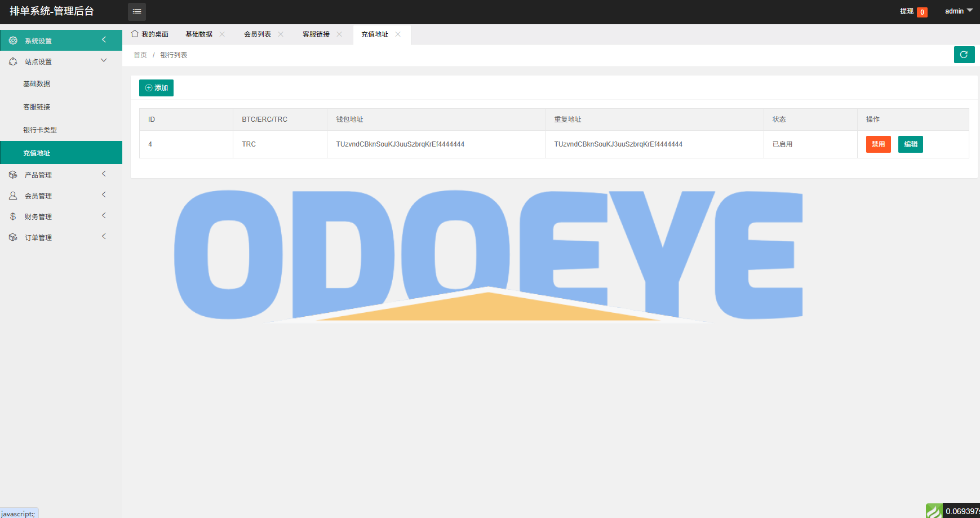Collapse the 站点设置 submenu chevron
This screenshot has width=980, height=518.
pyautogui.click(x=104, y=61)
